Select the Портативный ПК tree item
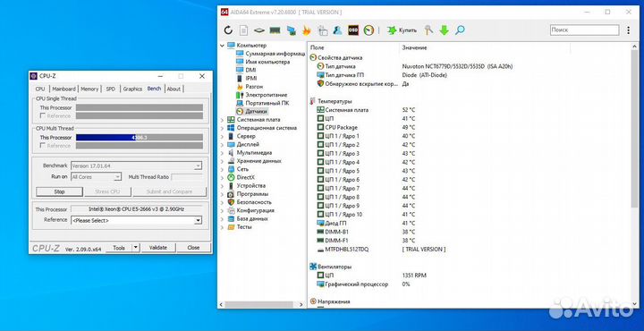Viewport: 644px width, 331px height. point(267,103)
